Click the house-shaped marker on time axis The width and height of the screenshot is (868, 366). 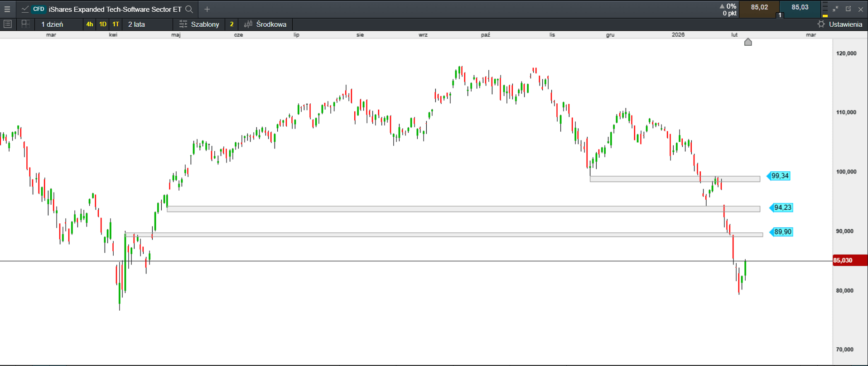pos(748,42)
